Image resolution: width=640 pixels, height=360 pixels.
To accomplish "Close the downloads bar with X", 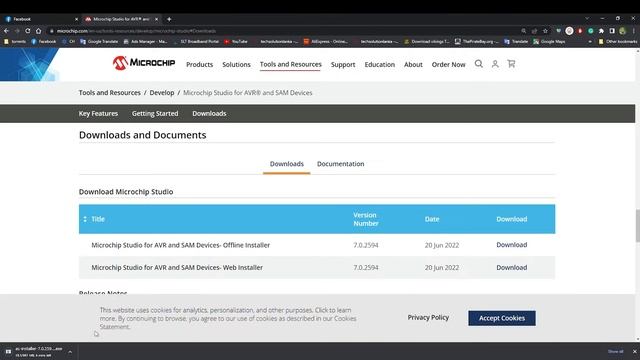I will coord(635,351).
